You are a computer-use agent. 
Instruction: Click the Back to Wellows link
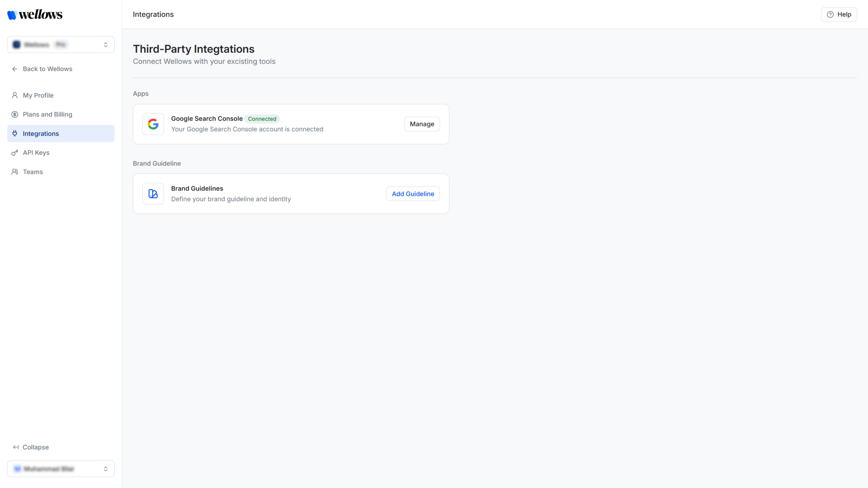point(47,69)
